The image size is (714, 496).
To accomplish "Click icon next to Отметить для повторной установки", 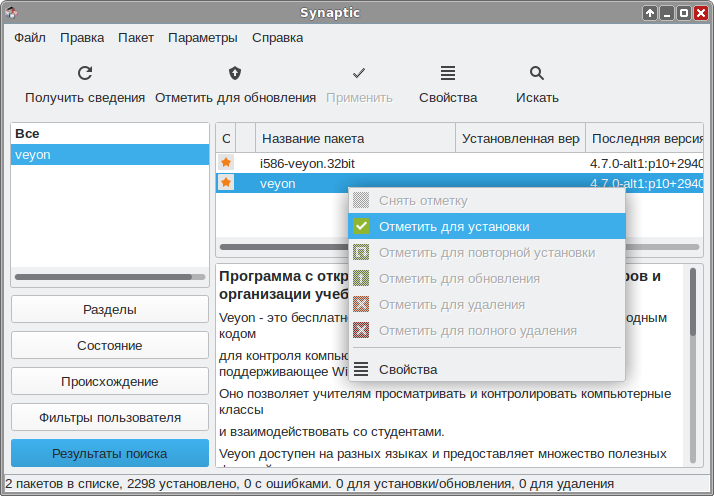I will (x=361, y=252).
